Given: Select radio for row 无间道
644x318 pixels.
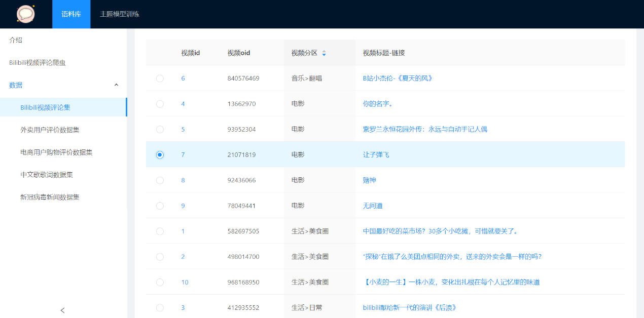Looking at the screenshot, I should point(160,206).
